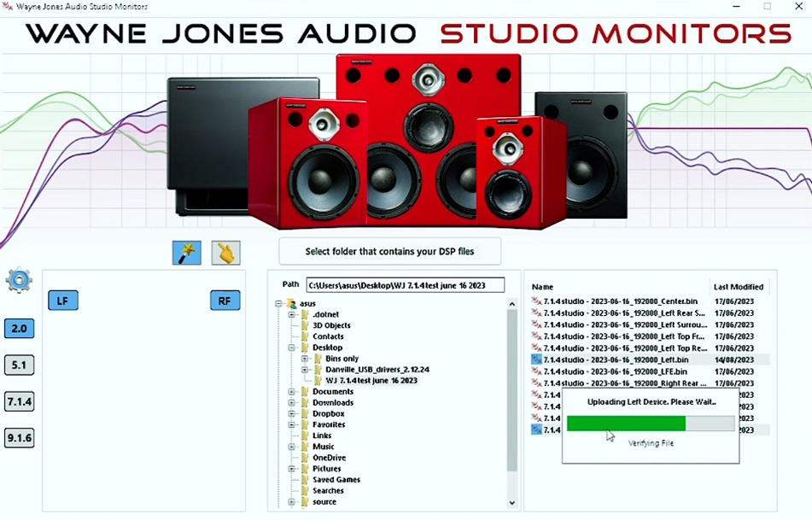This screenshot has width=812, height=520.
Task: Click the file icon of LFE.bin
Action: click(536, 371)
